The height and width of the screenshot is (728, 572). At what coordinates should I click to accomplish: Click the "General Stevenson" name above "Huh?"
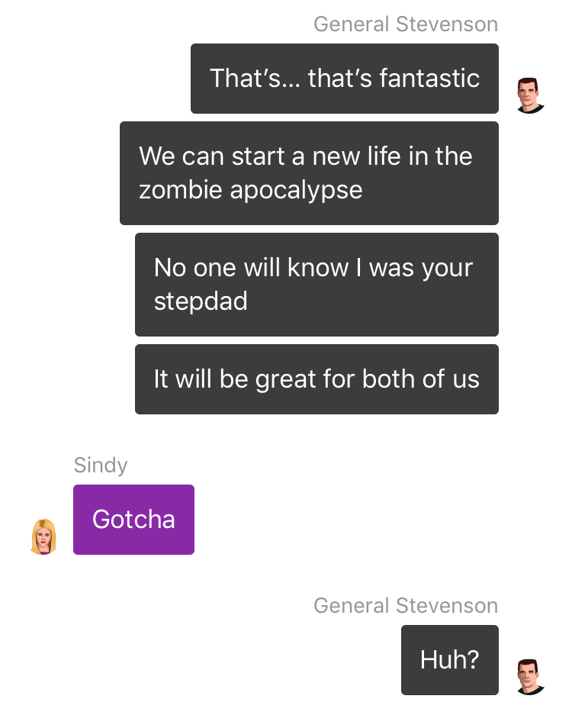(x=406, y=605)
